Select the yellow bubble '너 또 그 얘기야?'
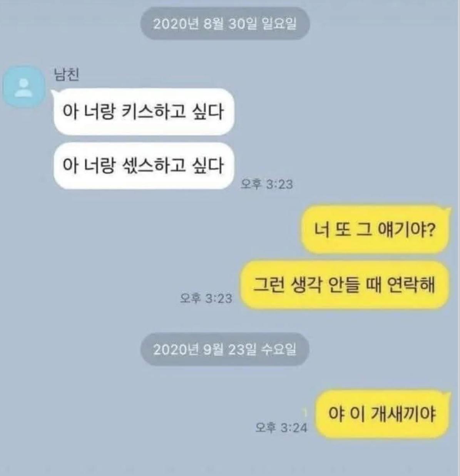This screenshot has width=460, height=476. click(375, 230)
